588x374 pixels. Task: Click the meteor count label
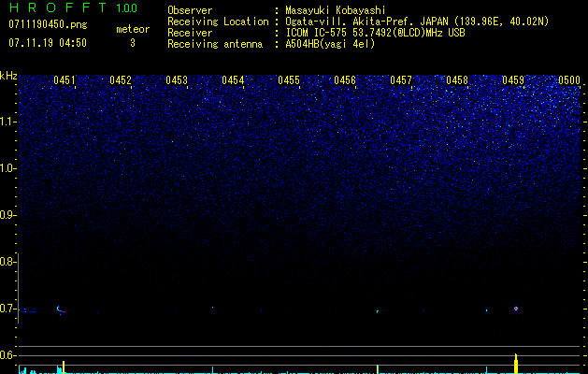click(133, 29)
